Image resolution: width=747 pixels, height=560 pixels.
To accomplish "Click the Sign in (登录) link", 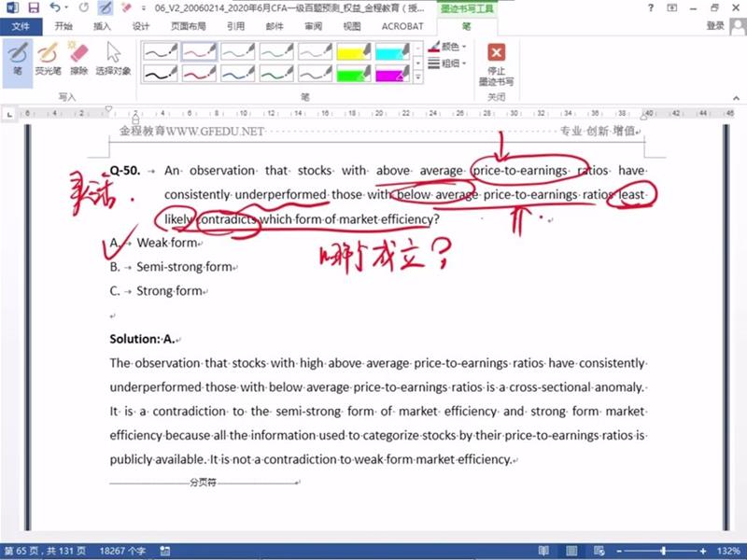I will pos(715,26).
